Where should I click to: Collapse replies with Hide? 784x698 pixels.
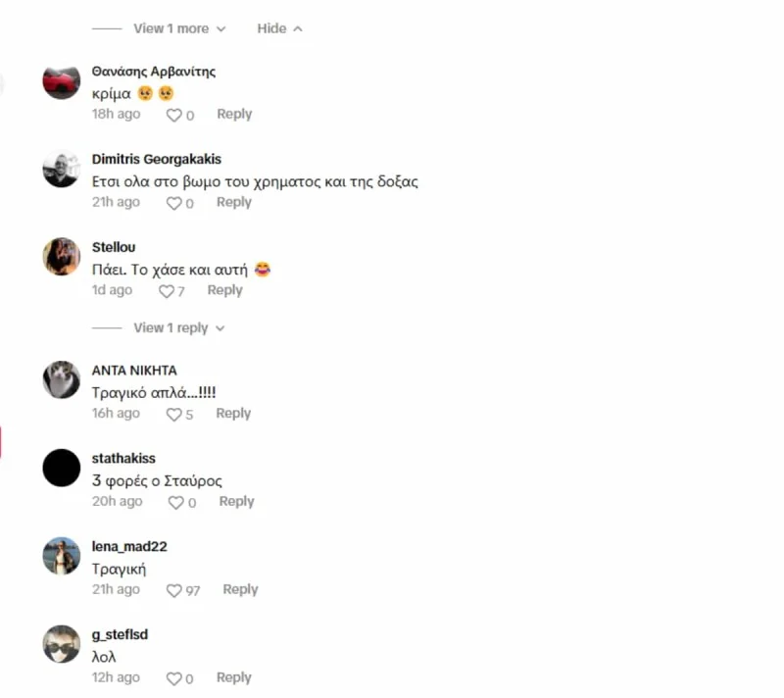point(279,28)
